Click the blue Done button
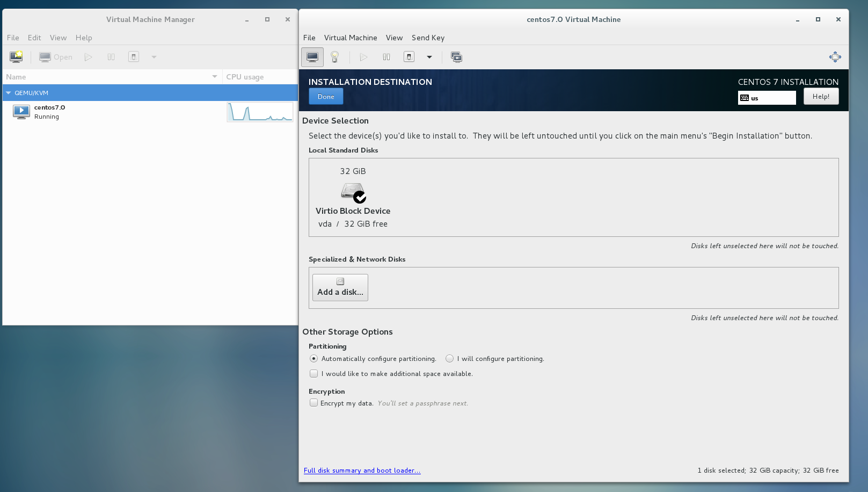The image size is (868, 492). pyautogui.click(x=326, y=97)
